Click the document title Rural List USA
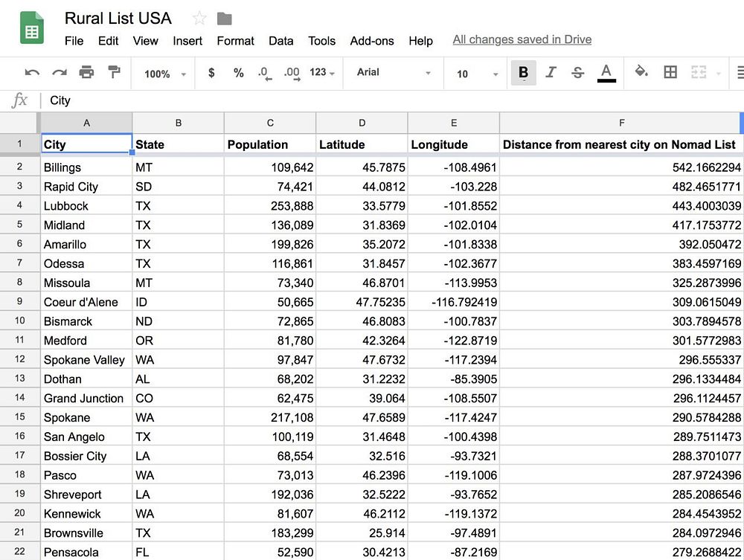The height and width of the screenshot is (560, 744). [118, 19]
